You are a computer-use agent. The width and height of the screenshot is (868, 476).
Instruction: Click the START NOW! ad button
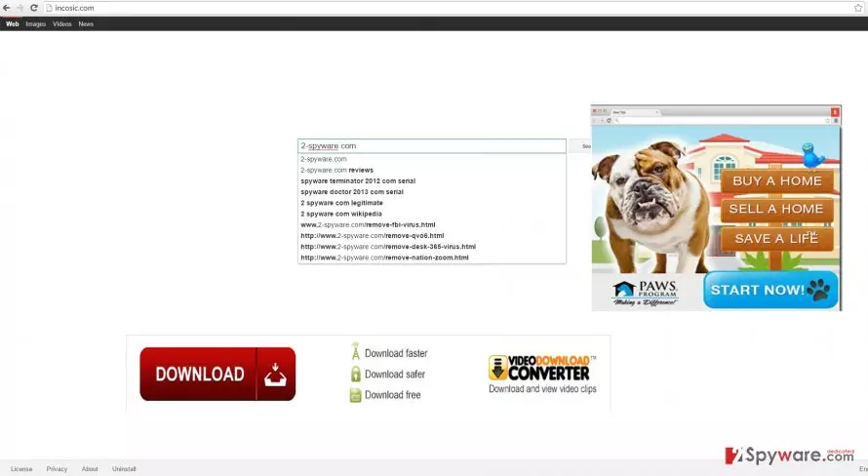[x=770, y=290]
